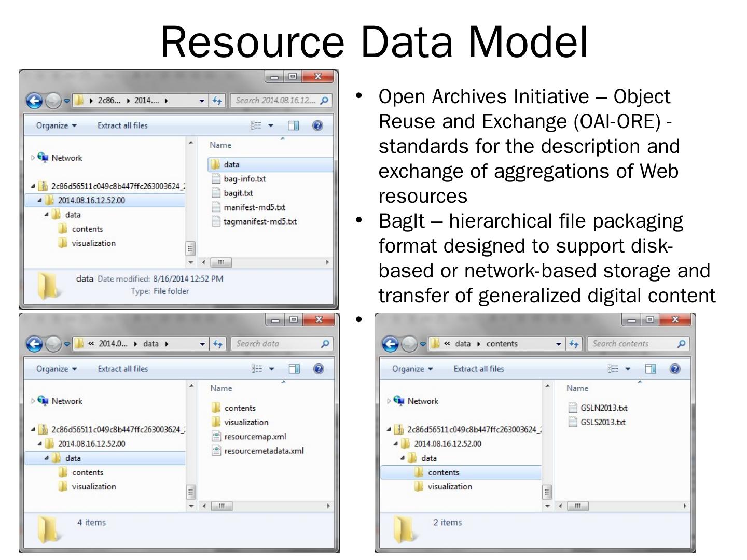The image size is (747, 560).
Task: Select GSLN2013.txt file
Action: [x=598, y=408]
